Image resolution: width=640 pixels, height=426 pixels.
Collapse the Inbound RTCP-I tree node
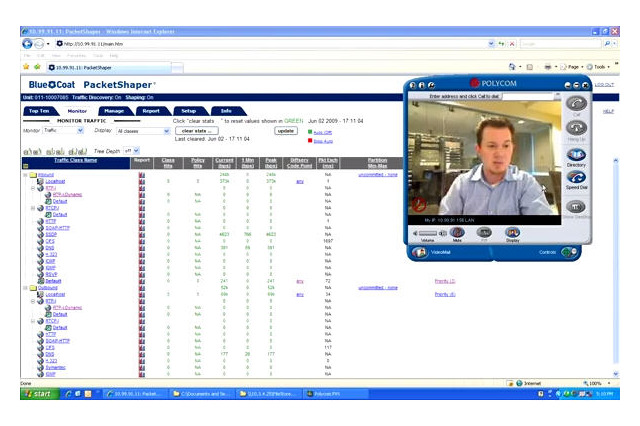pyautogui.click(x=33, y=208)
